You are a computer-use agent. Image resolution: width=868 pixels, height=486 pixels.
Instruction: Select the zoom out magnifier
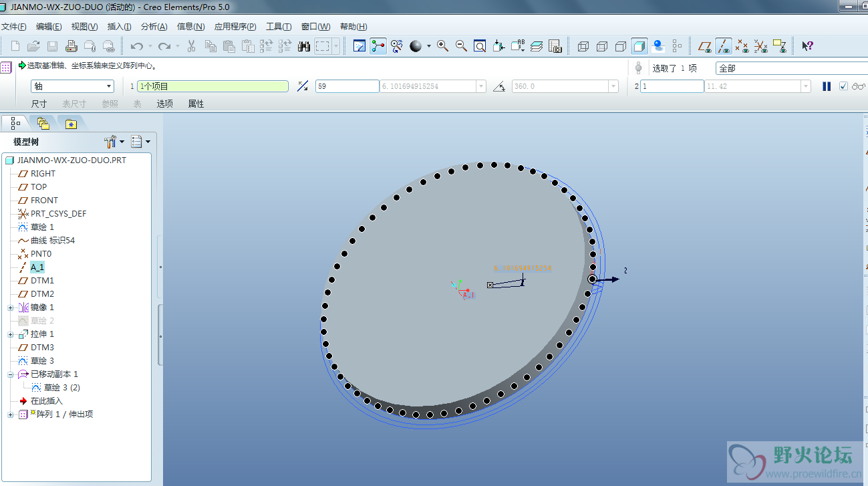tap(461, 46)
